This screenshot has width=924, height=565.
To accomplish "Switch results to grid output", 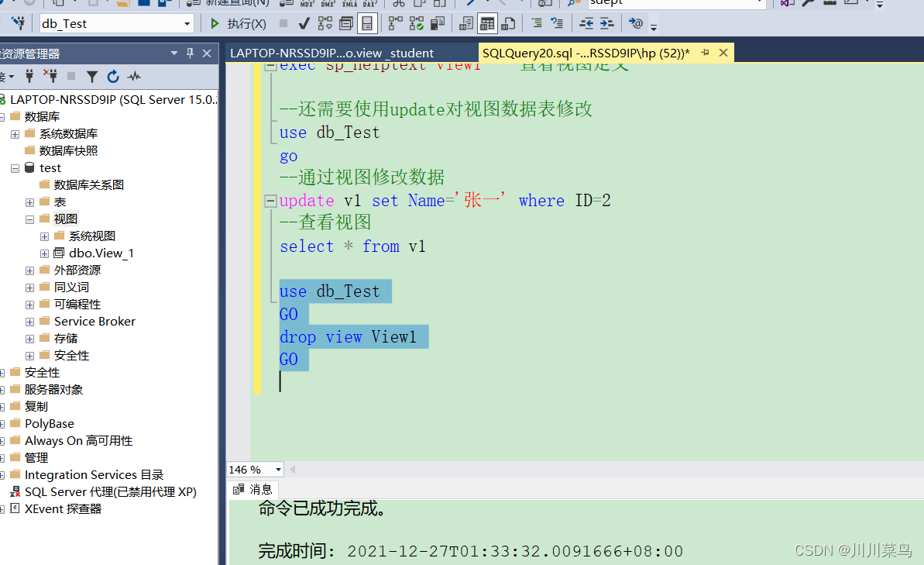I will click(487, 23).
